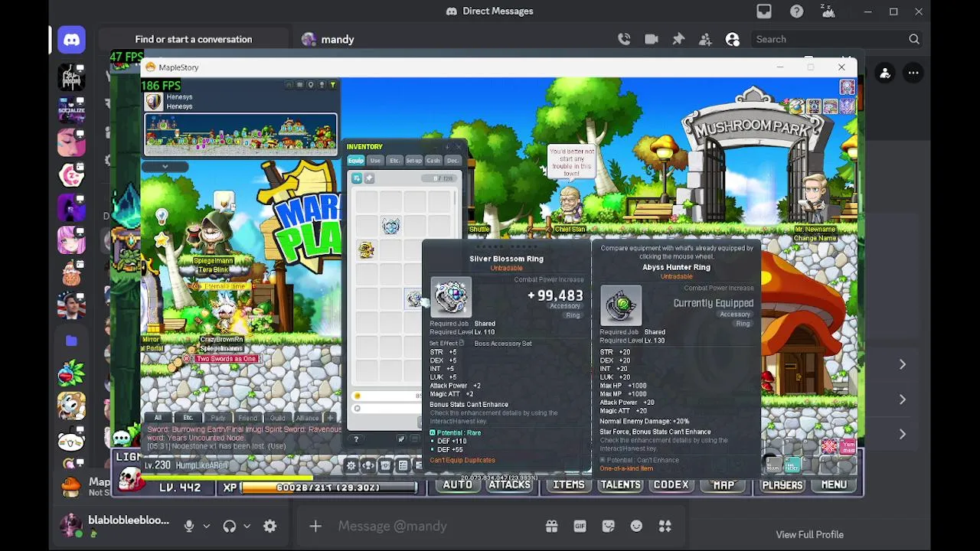Open the emoji picker
980x551 pixels.
point(636,527)
